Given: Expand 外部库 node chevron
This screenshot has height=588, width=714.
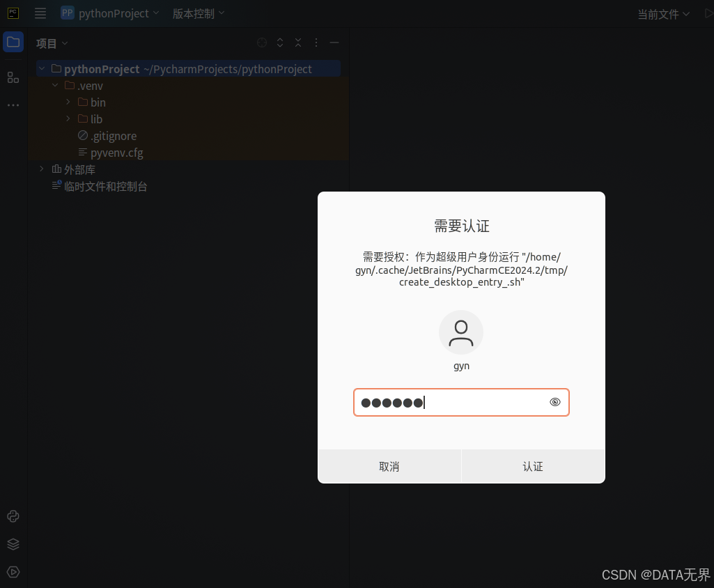Looking at the screenshot, I should [x=42, y=169].
